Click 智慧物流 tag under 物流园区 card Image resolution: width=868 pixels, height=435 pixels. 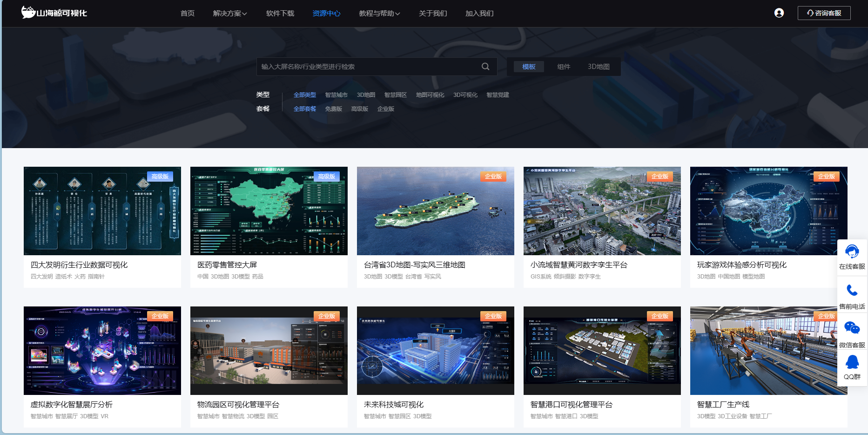233,416
